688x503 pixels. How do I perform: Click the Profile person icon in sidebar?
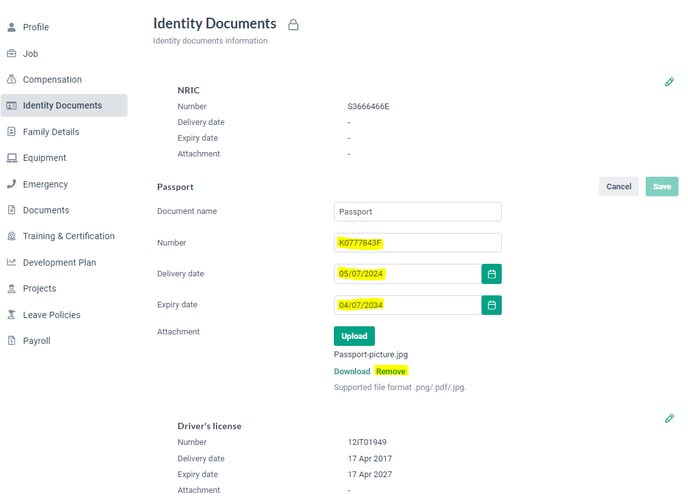tap(12, 27)
